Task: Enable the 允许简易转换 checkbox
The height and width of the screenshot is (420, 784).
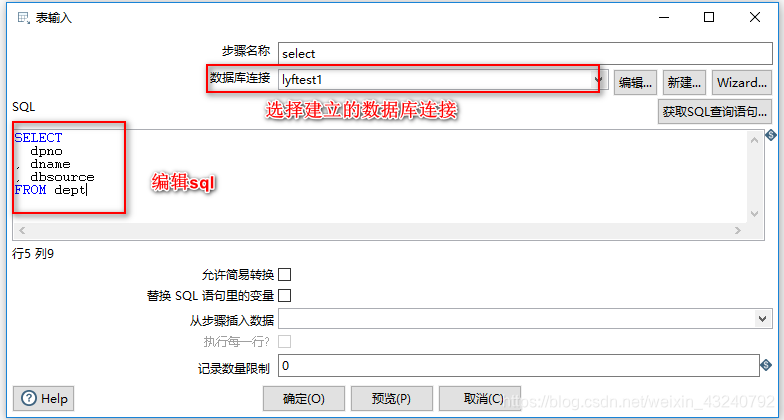Action: click(284, 274)
